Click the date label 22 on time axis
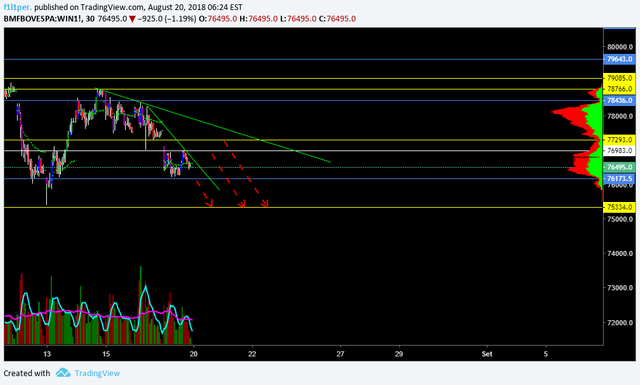 click(252, 354)
